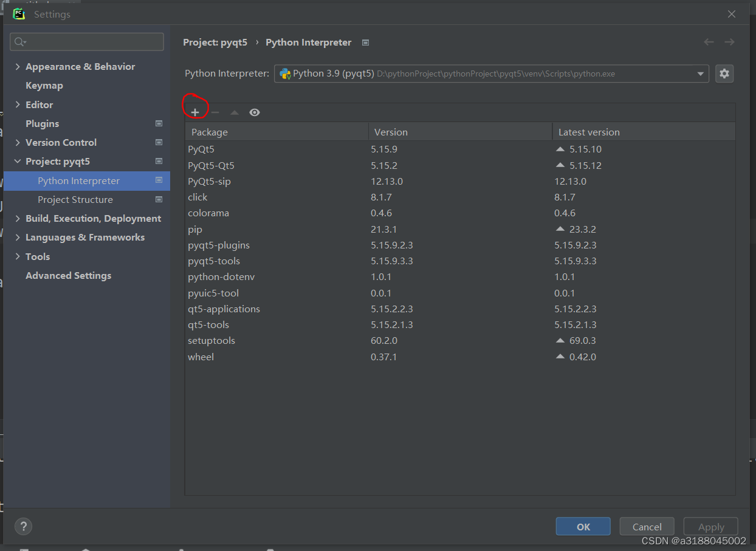Image resolution: width=756 pixels, height=551 pixels.
Task: Select the setuptools package row
Action: coord(460,340)
